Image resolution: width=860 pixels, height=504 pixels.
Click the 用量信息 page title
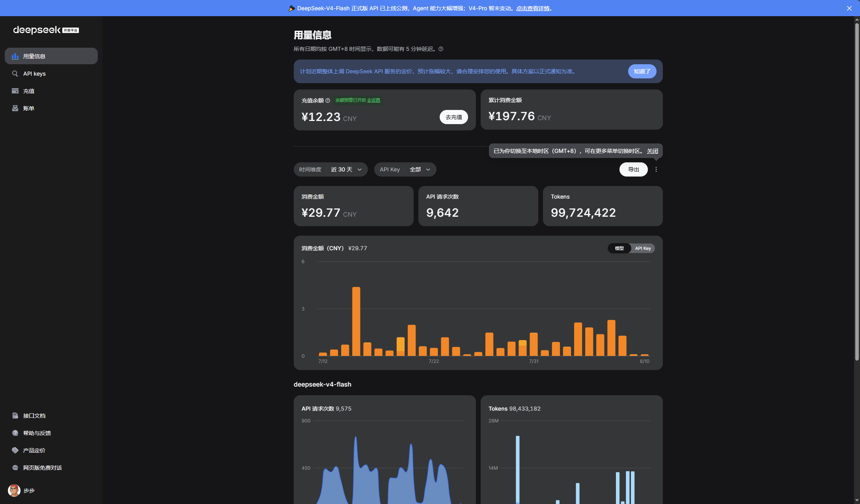313,35
